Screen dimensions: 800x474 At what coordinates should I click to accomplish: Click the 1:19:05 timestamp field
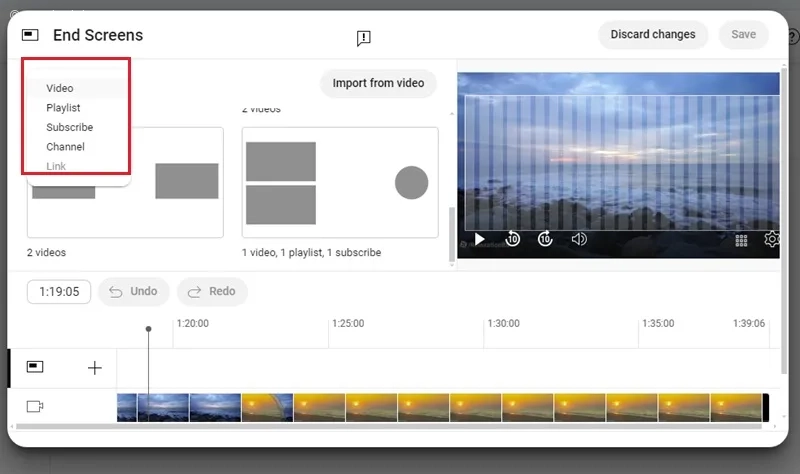click(59, 292)
